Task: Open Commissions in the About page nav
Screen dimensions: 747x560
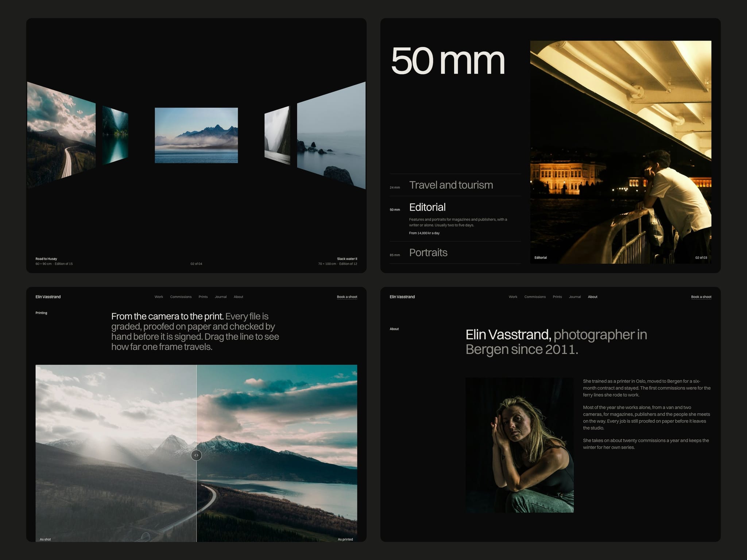Action: click(535, 297)
